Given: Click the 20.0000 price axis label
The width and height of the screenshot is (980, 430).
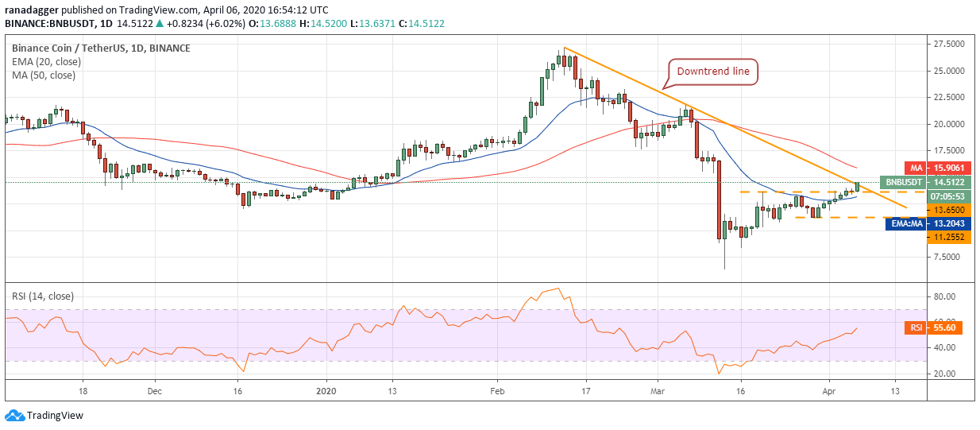Looking at the screenshot, I should coord(950,124).
